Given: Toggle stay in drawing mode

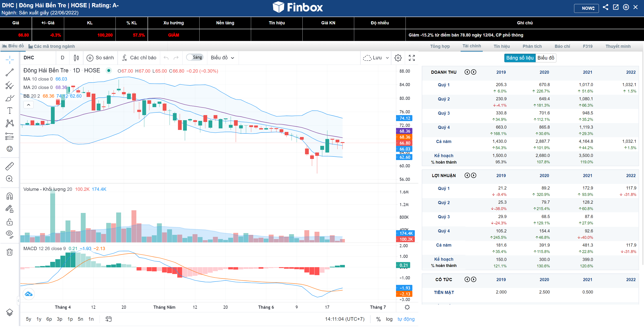Looking at the screenshot, I should (x=10, y=209).
